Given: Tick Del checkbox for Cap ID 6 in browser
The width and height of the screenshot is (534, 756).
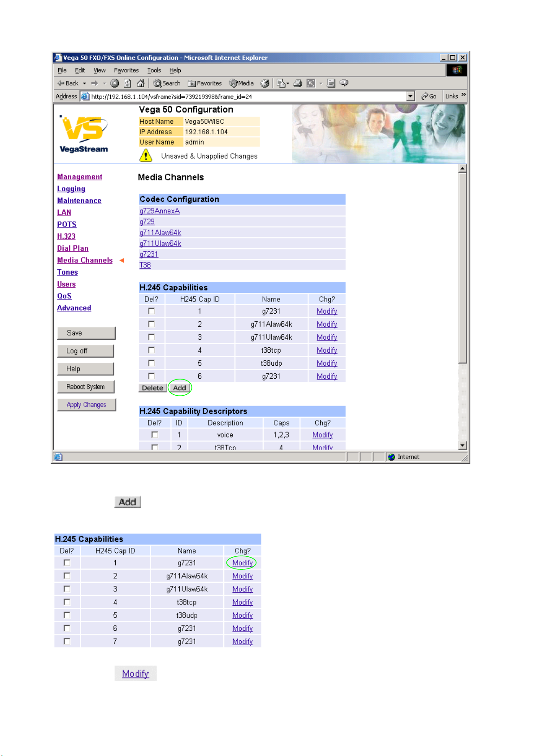Looking at the screenshot, I should coord(152,376).
